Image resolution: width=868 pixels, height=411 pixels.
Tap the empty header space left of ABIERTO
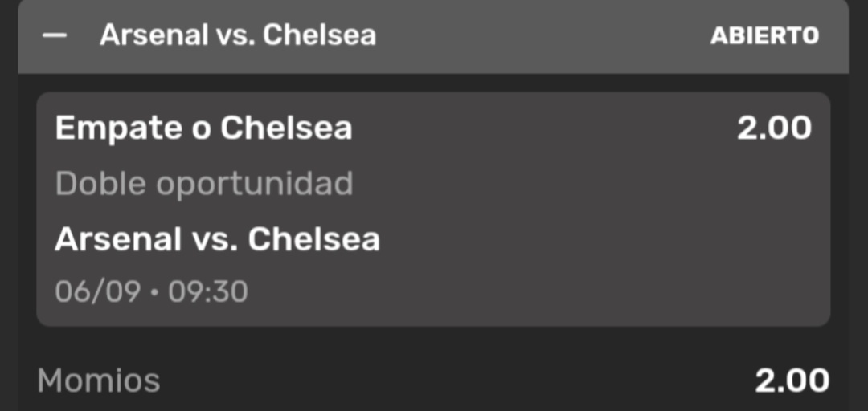pos(542,35)
